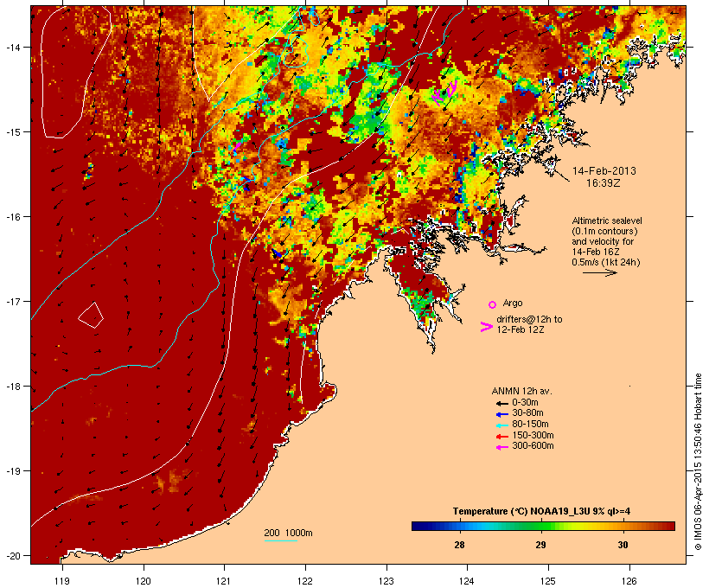709x588 pixels.
Task: Click the '12-Feb 12Z' text
Action: point(521,329)
